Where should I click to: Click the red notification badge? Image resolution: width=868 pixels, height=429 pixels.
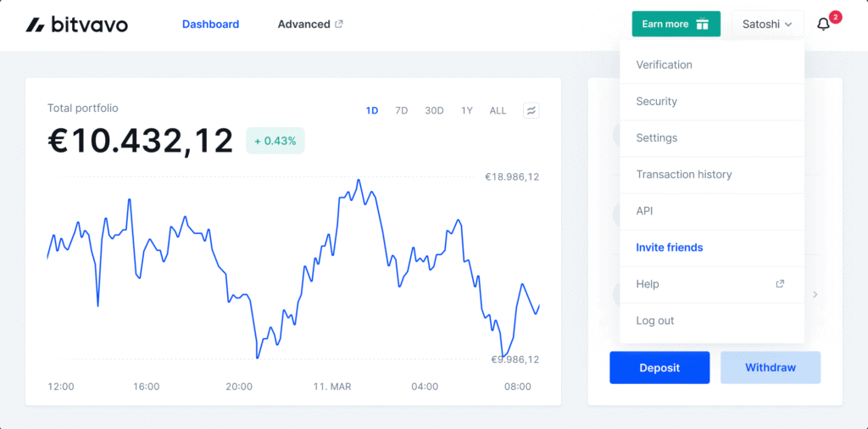click(x=835, y=17)
